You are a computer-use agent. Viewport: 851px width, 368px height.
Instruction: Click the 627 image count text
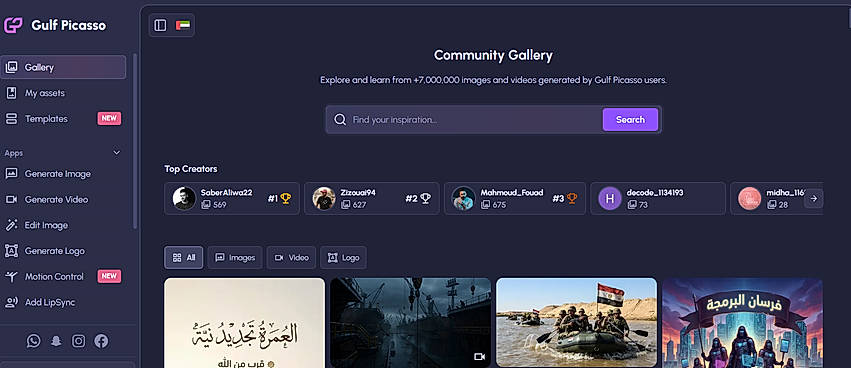point(359,205)
